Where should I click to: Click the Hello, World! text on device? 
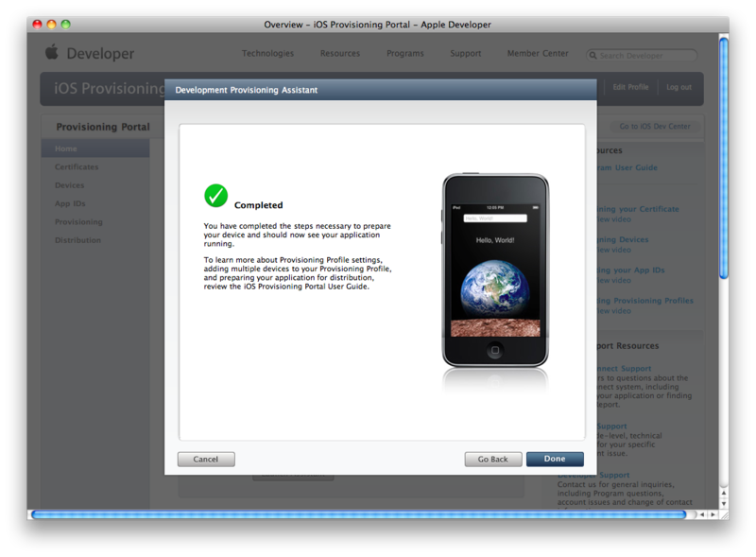(495, 240)
